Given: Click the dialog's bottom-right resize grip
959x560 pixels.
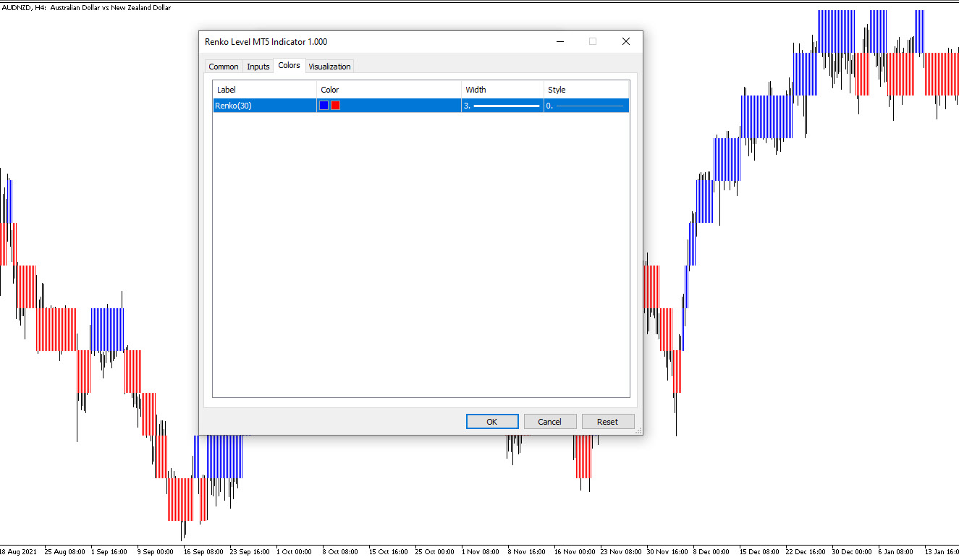Looking at the screenshot, I should (638, 431).
